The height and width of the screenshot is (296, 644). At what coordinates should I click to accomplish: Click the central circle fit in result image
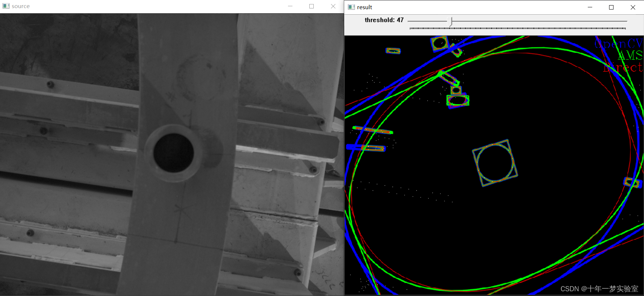pos(495,163)
